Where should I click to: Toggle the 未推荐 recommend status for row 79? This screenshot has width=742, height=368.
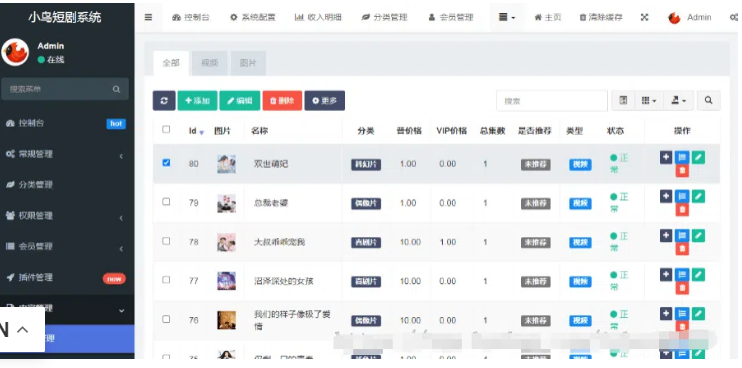tap(535, 203)
